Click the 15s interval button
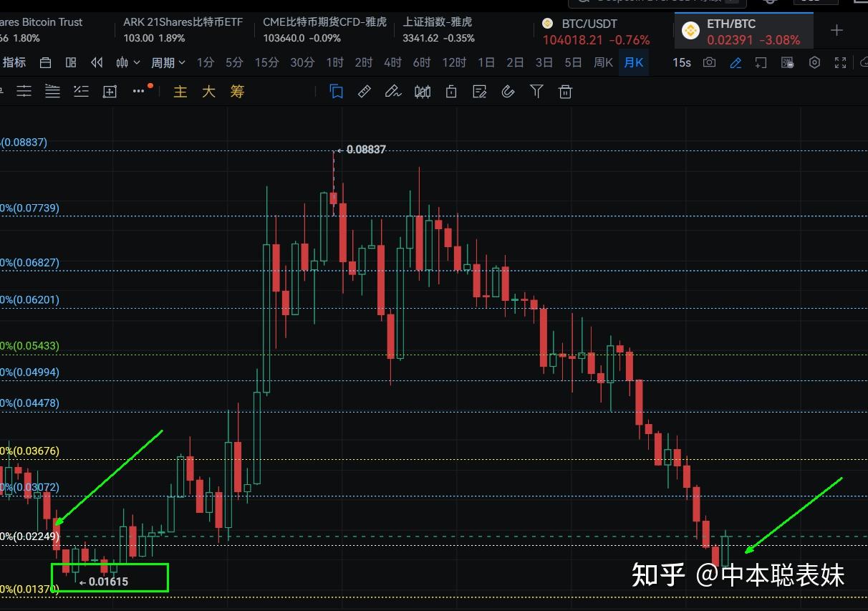 [680, 62]
